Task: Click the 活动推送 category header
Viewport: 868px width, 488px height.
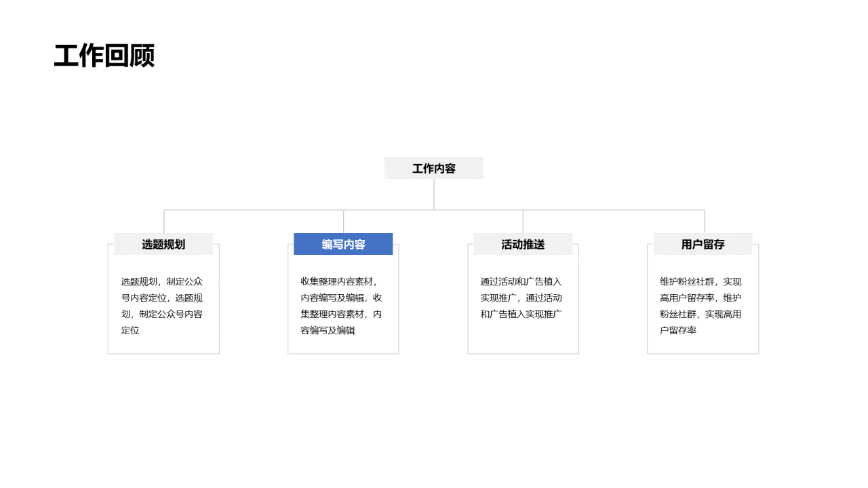Action: point(523,244)
